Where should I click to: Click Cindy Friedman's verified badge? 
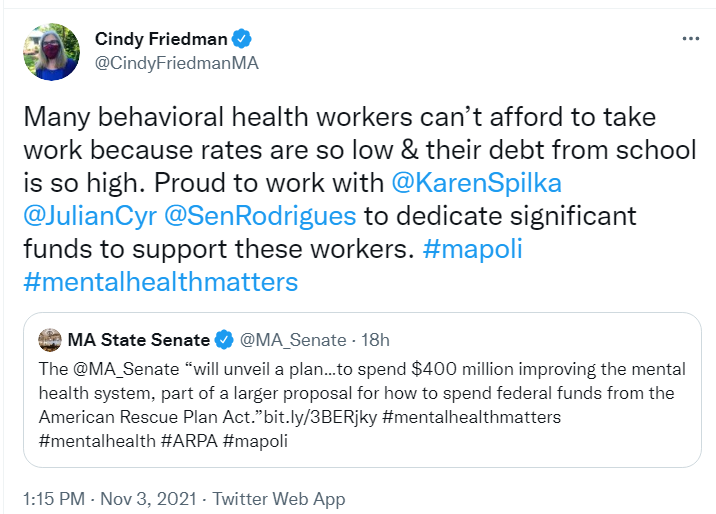pyautogui.click(x=242, y=39)
